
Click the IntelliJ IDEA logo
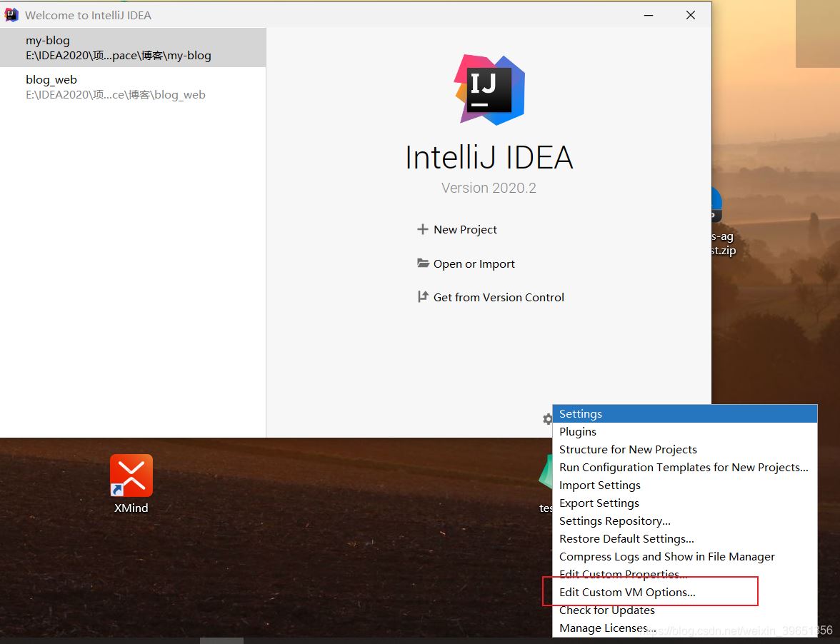[490, 90]
